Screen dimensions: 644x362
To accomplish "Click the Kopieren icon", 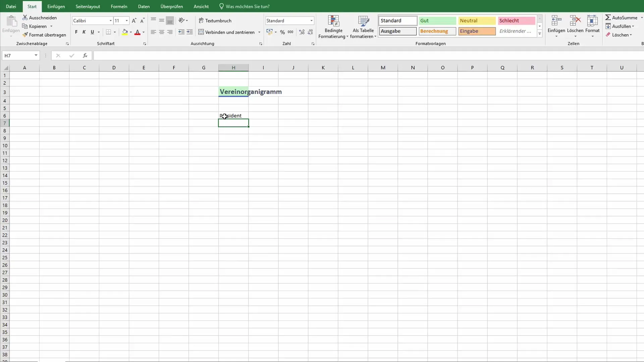I will pyautogui.click(x=25, y=26).
